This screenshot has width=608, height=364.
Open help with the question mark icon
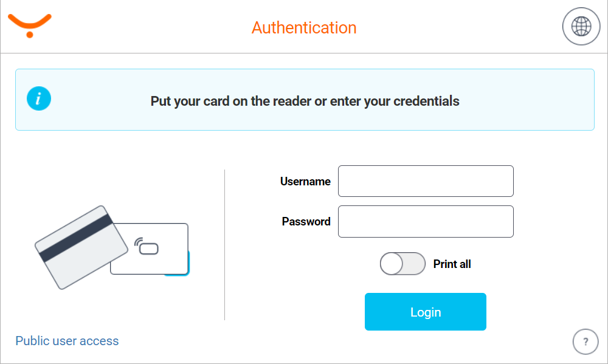(x=586, y=342)
